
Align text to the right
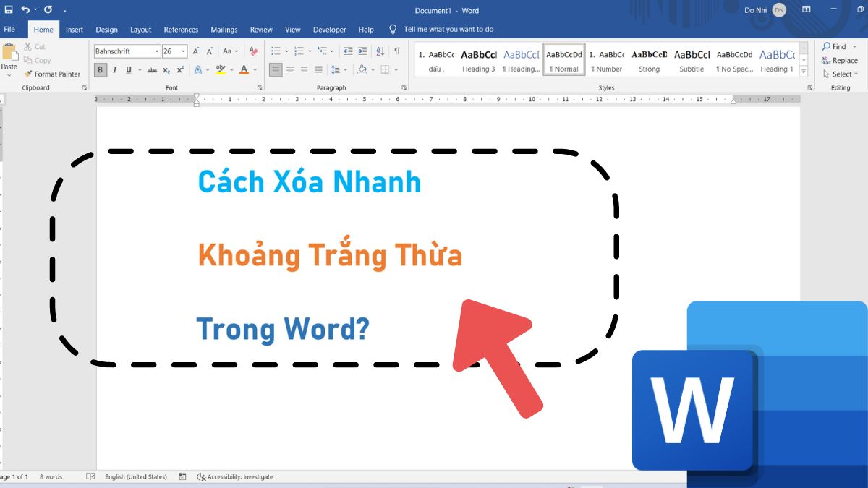tap(304, 70)
